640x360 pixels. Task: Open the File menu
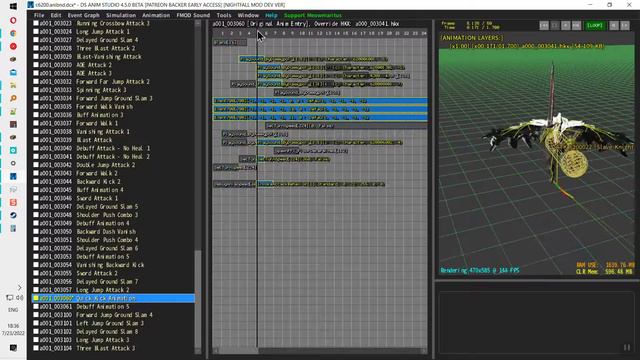(39, 15)
